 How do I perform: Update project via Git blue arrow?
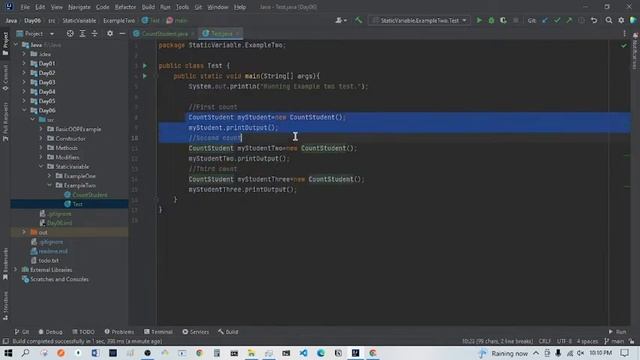pos(545,20)
